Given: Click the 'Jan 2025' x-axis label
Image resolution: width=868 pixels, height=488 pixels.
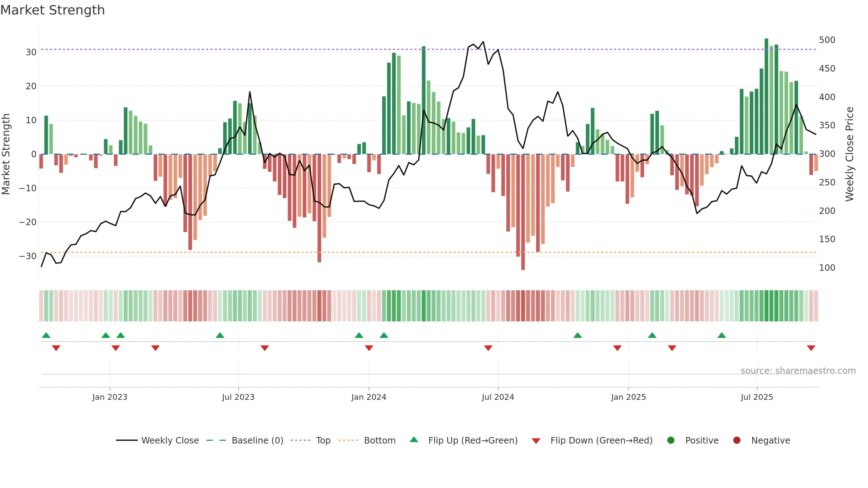Looking at the screenshot, I should click(x=629, y=397).
